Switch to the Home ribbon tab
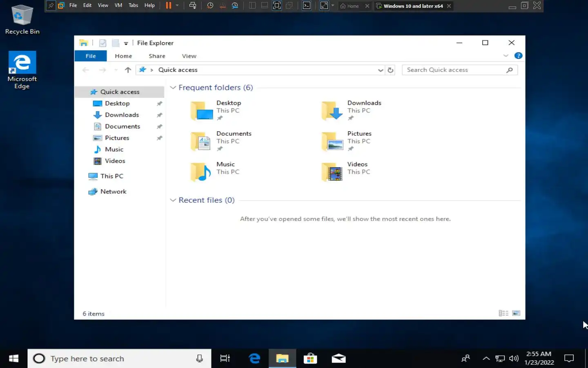The height and width of the screenshot is (368, 588). click(123, 56)
